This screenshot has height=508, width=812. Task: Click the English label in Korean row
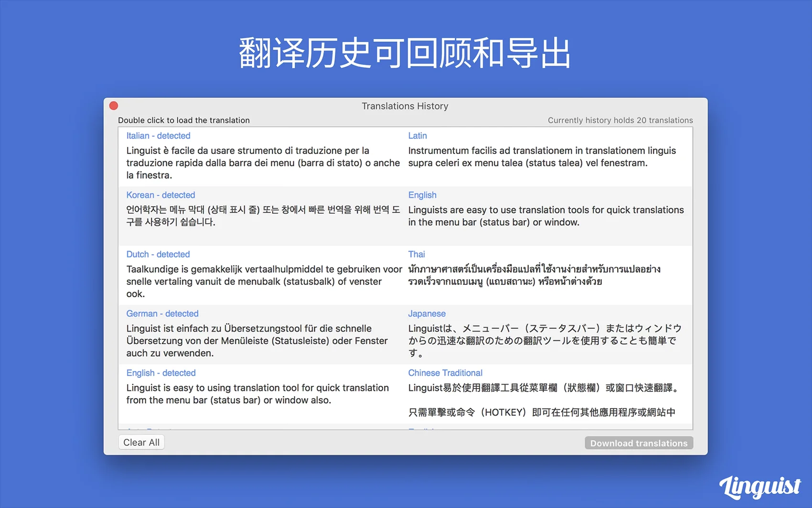[422, 195]
